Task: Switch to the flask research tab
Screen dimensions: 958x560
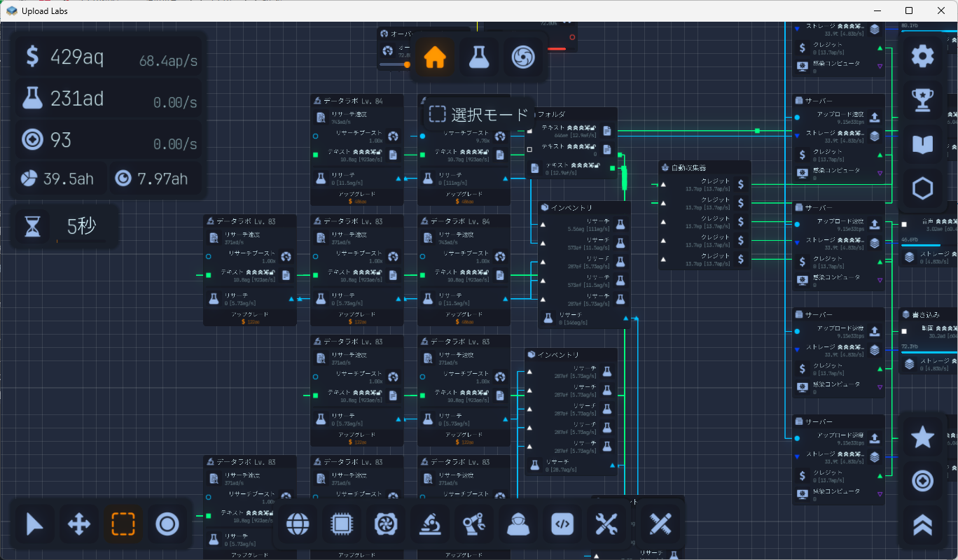Action: pyautogui.click(x=478, y=57)
